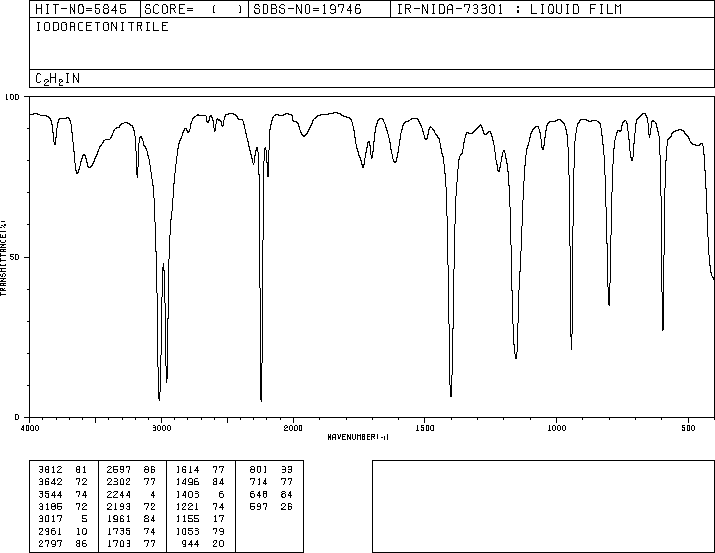This screenshot has width=715, height=553.
Task: Select peak table entry 2302
Action: pyautogui.click(x=118, y=482)
